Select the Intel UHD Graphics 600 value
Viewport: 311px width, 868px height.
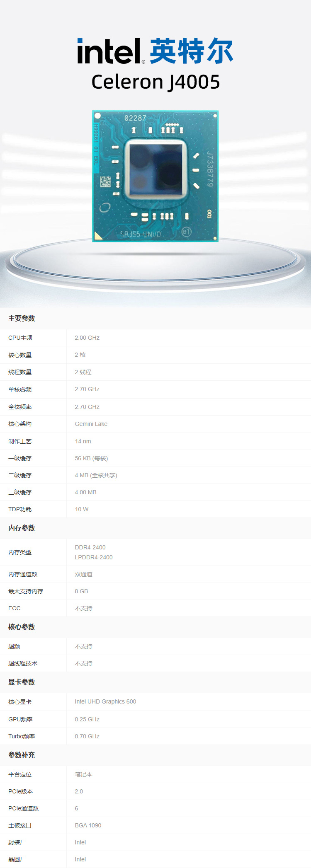click(105, 701)
